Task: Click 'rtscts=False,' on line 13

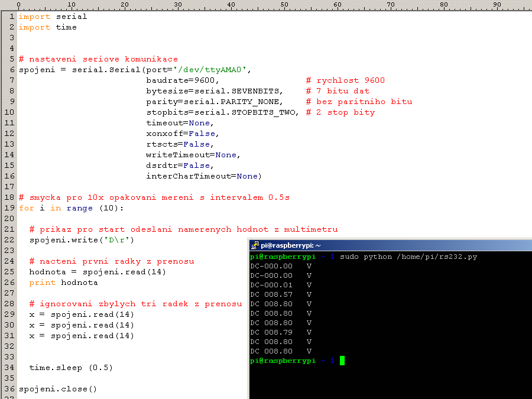Action: click(180, 144)
